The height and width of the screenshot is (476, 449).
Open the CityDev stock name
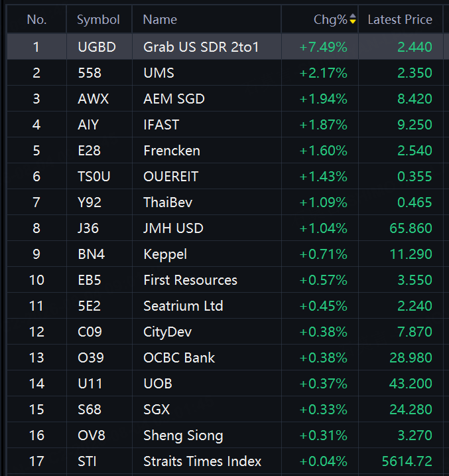point(167,332)
